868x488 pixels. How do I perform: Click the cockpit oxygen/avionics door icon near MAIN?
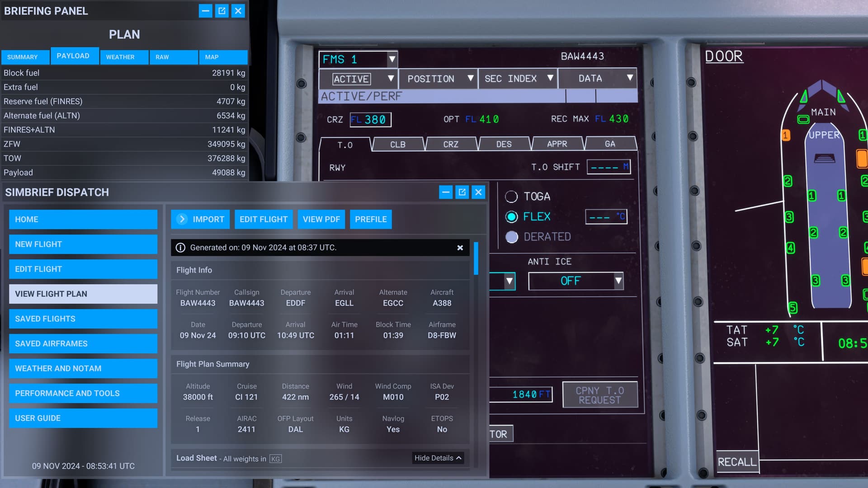803,119
